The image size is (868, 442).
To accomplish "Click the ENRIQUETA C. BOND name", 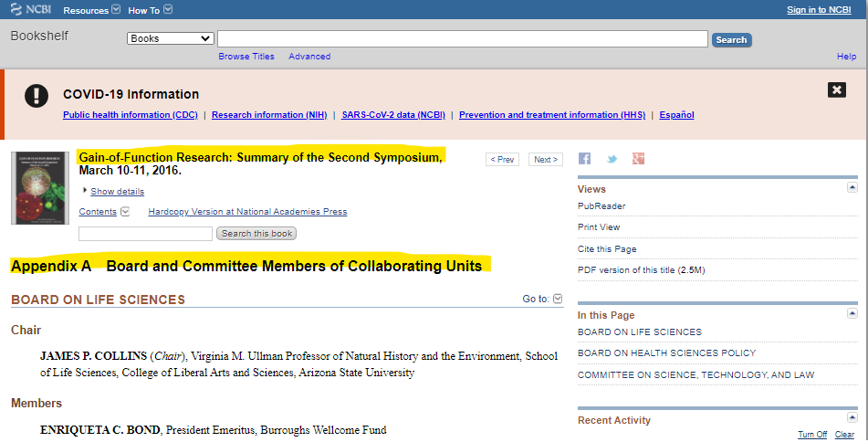I will click(100, 430).
